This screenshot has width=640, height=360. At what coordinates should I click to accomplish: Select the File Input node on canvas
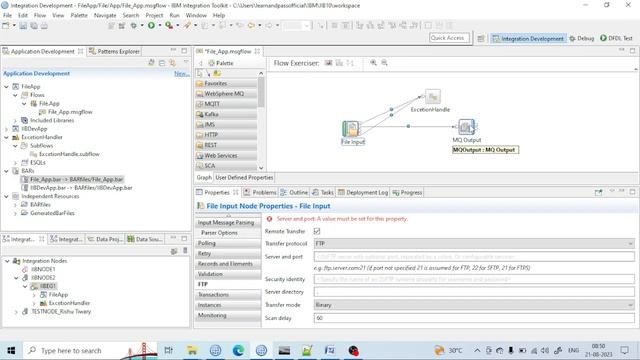coord(351,129)
